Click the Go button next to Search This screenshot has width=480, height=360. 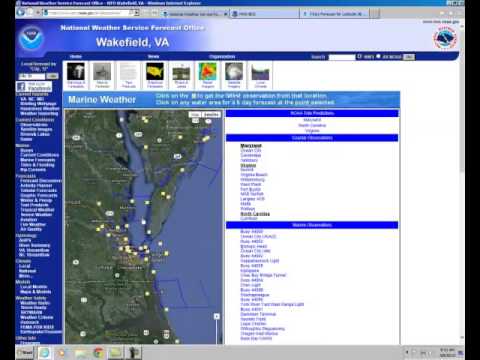coord(409,57)
